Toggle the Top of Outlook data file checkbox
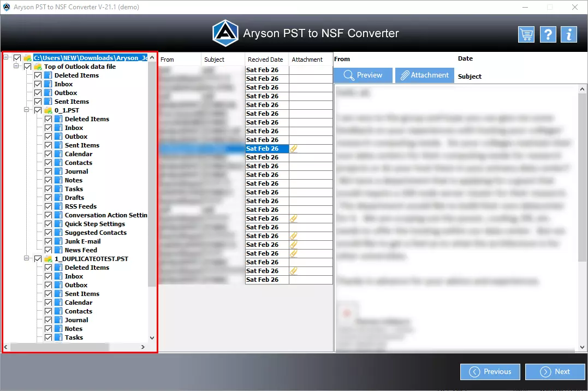Viewport: 588px width, 391px height. click(27, 67)
